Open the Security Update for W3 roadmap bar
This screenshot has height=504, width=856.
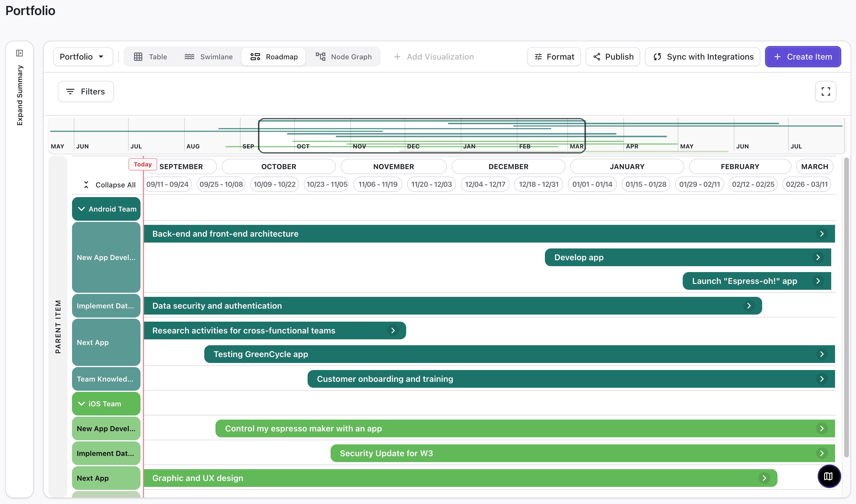click(x=583, y=454)
